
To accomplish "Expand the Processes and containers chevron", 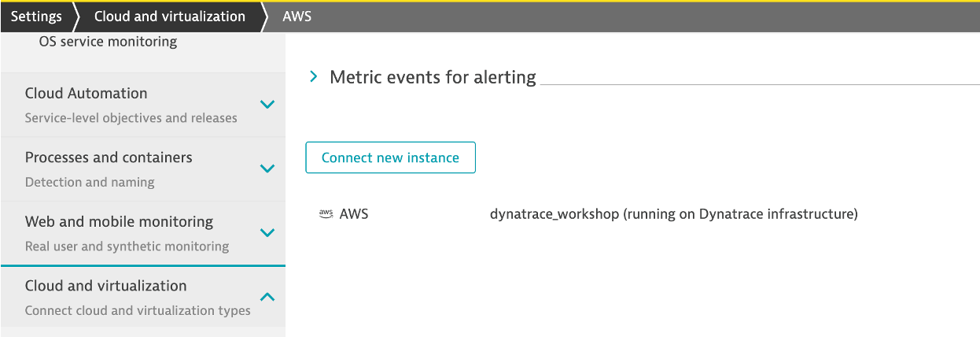I will (267, 168).
